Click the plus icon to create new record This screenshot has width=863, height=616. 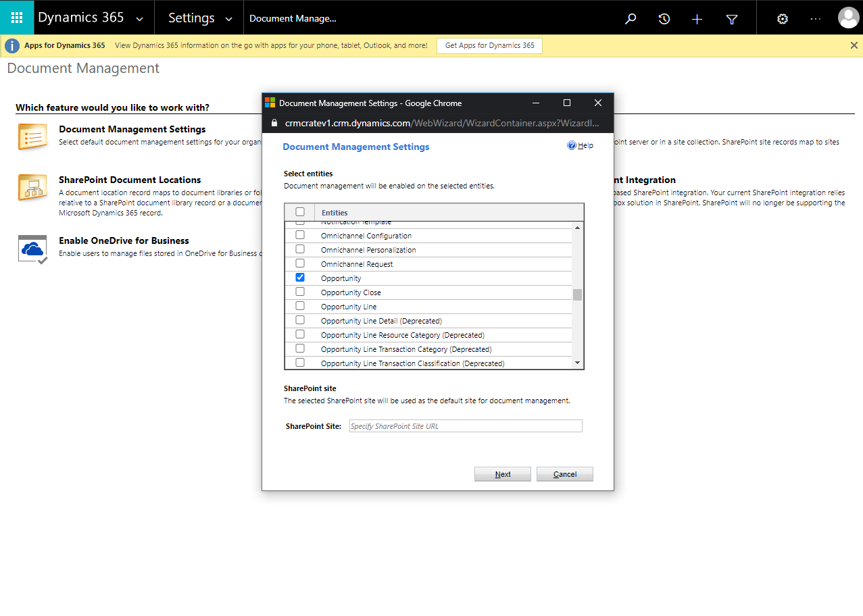tap(697, 18)
